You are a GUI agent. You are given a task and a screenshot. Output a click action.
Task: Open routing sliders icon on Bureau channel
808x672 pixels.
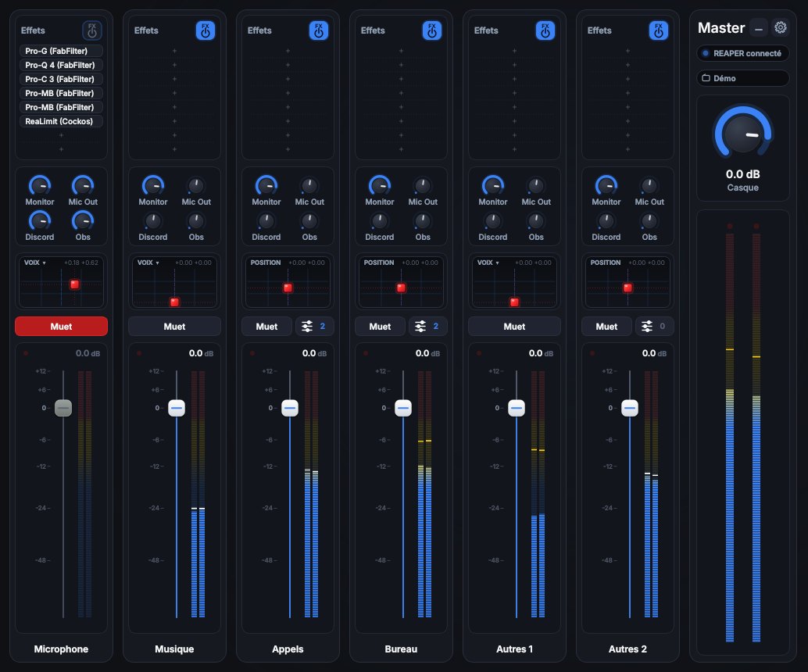427,326
